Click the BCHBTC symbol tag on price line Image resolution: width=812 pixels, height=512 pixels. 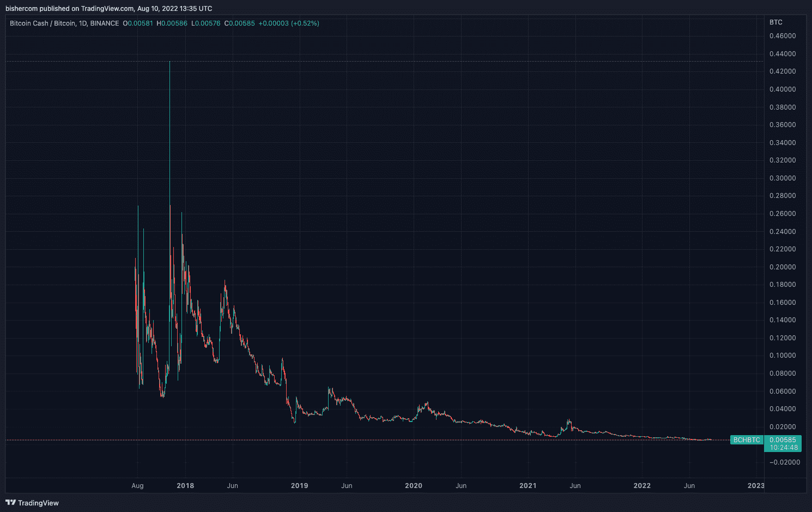coord(746,440)
